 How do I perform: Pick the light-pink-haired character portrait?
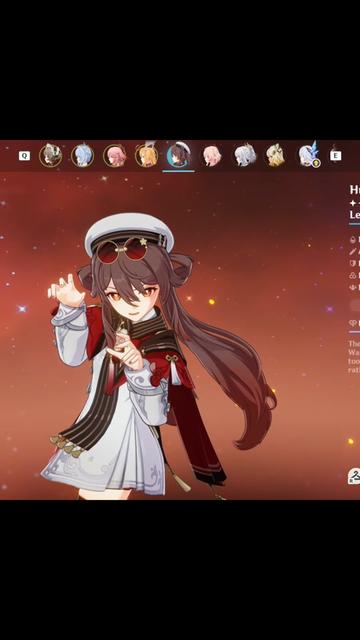212,156
